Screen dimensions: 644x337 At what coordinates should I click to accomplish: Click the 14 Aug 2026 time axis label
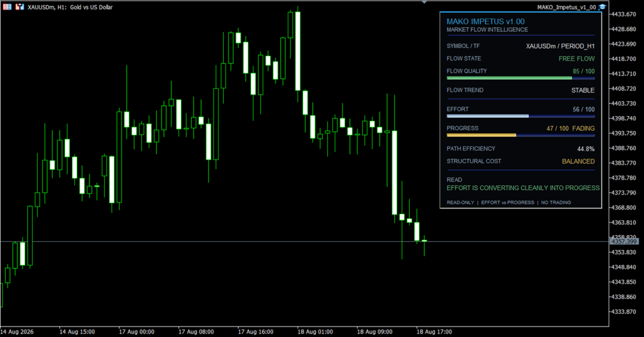coord(17,332)
